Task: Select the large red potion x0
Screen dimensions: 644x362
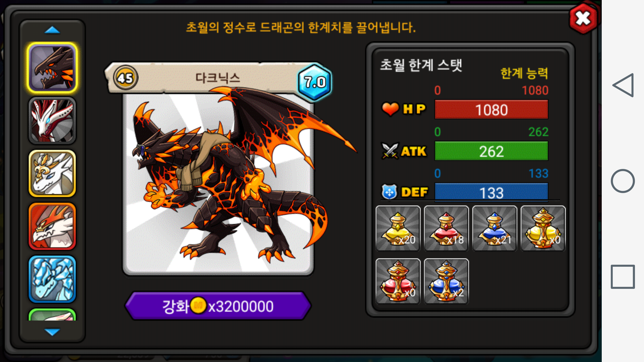Action: (x=398, y=281)
